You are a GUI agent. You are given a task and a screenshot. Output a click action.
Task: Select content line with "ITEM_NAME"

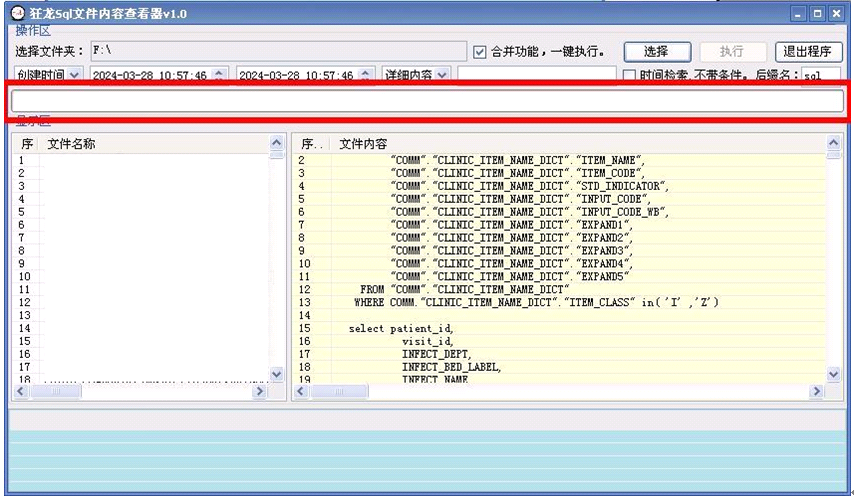click(x=560, y=160)
